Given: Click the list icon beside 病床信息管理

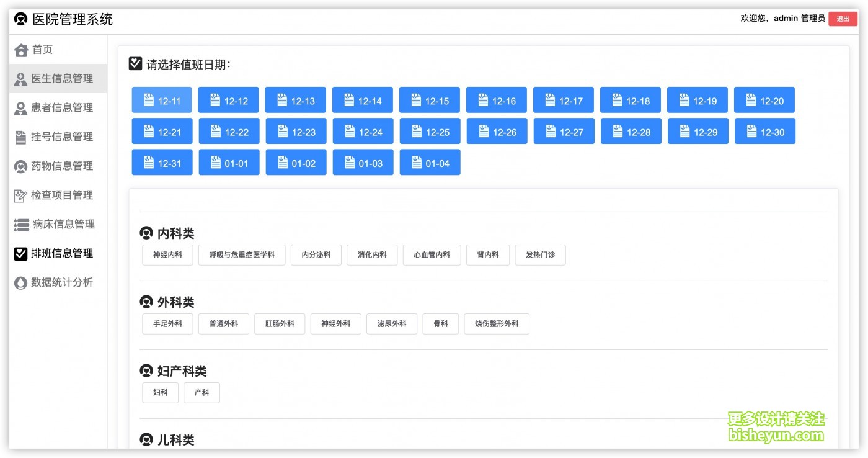Looking at the screenshot, I should [x=22, y=225].
